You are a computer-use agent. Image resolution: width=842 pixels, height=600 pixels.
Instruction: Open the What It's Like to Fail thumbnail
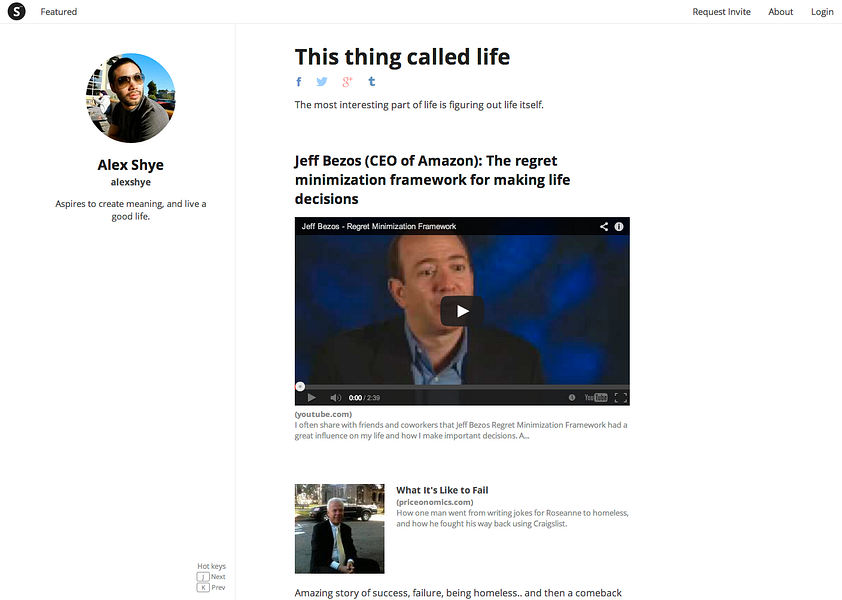tap(339, 529)
